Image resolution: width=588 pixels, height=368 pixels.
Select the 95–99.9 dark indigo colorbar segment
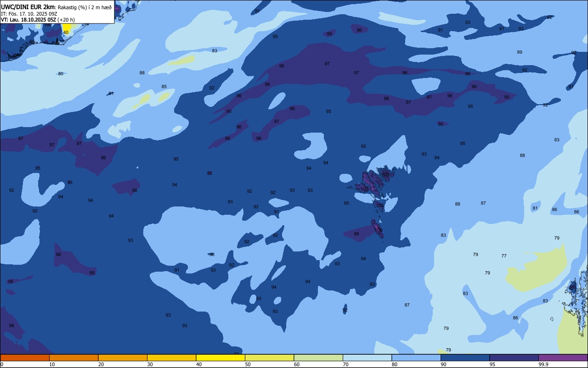[514, 357]
